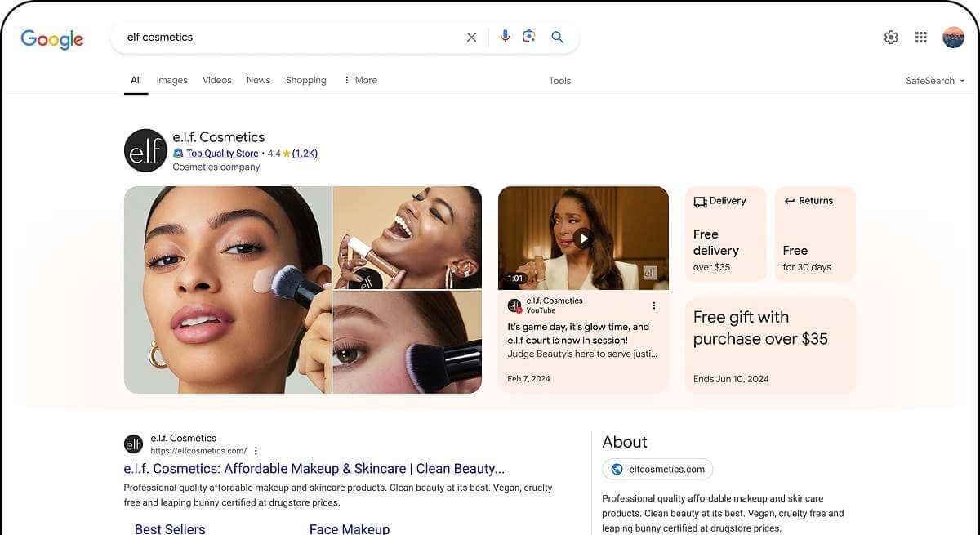Click the Top Quality Store badge icon
The image size is (980, 535).
178,154
